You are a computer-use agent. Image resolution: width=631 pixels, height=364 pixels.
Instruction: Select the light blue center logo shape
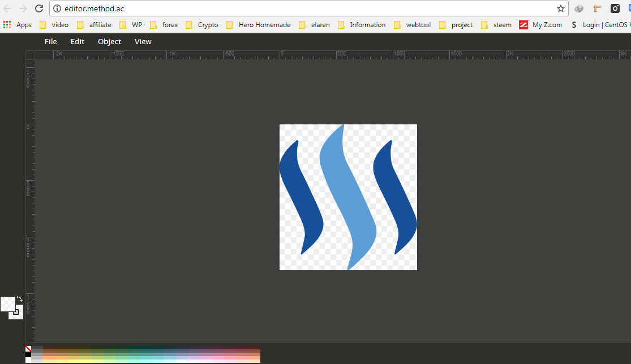pos(348,197)
